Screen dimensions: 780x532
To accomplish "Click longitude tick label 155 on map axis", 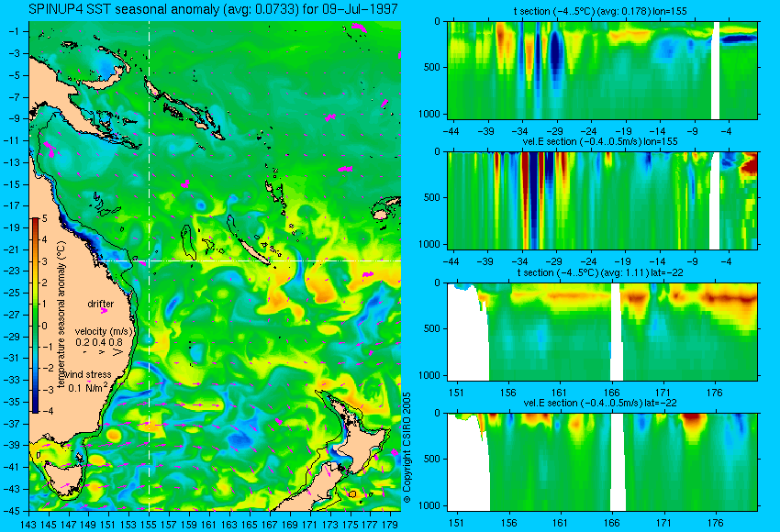I will (149, 524).
